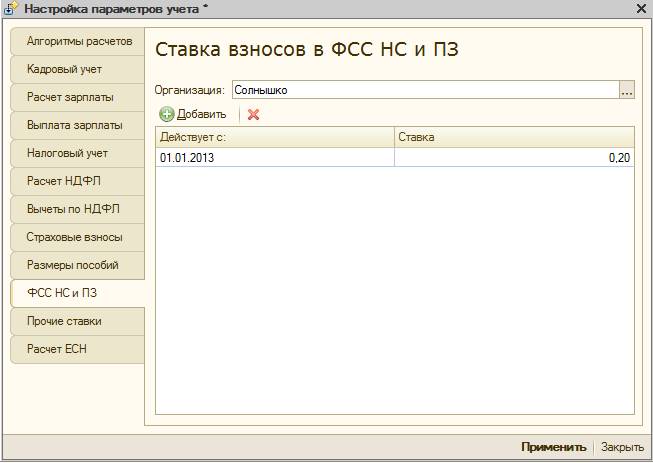Click the Добавить text button
This screenshot has height=463, width=653.
tap(202, 114)
